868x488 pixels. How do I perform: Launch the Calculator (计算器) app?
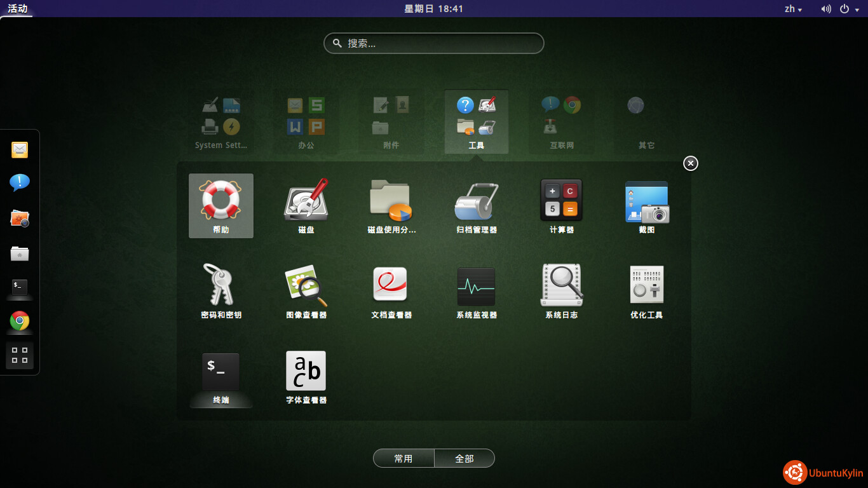[x=561, y=205]
